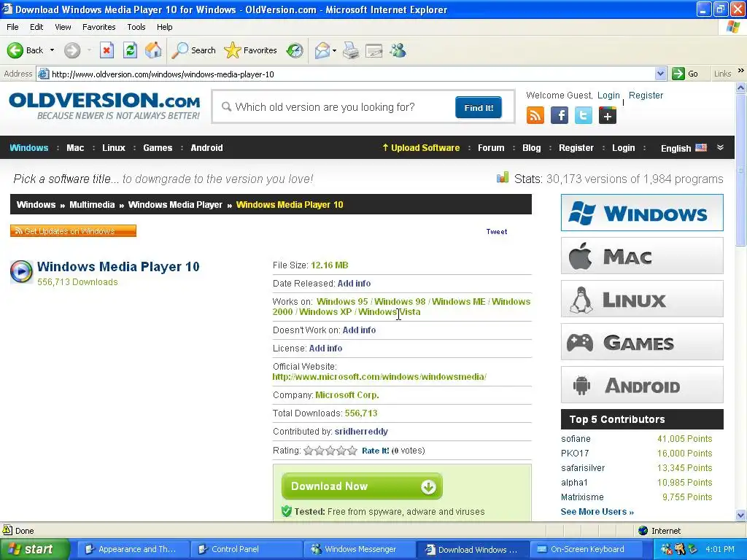
Task: Refresh the page with toolbar icon
Action: click(x=130, y=50)
